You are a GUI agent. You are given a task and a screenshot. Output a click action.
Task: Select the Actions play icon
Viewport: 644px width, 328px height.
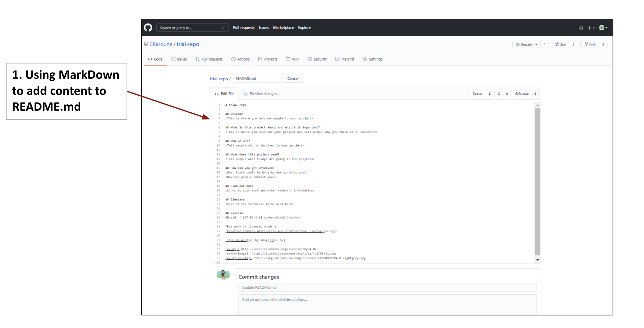pyautogui.click(x=233, y=59)
